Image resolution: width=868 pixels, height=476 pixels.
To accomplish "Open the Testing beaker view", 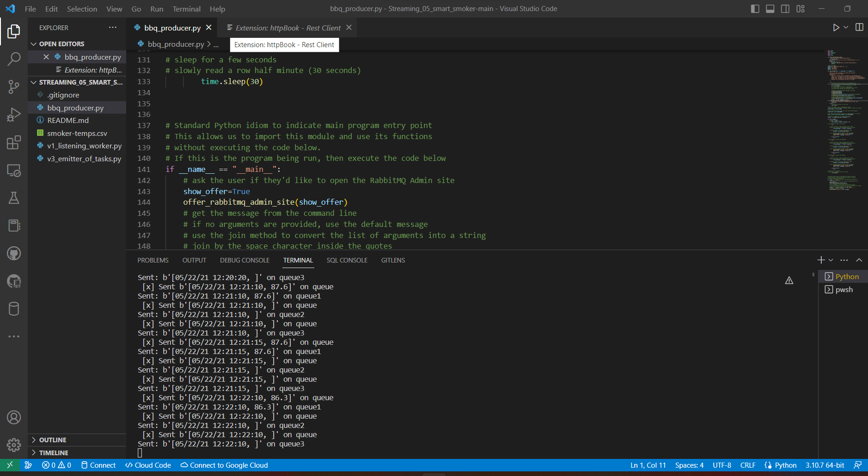I will tap(14, 198).
